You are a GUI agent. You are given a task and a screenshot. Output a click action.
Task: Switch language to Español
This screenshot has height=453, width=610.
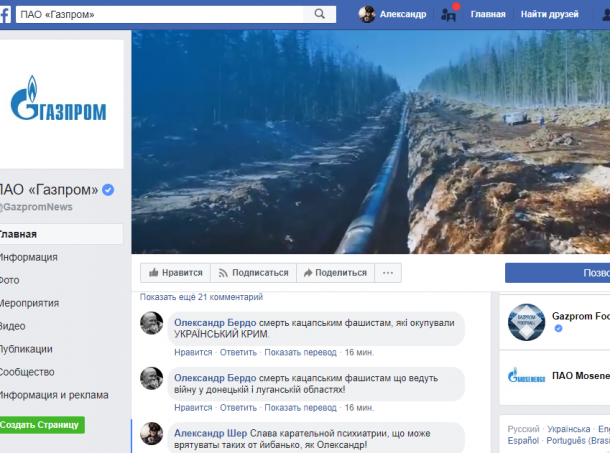tap(523, 441)
